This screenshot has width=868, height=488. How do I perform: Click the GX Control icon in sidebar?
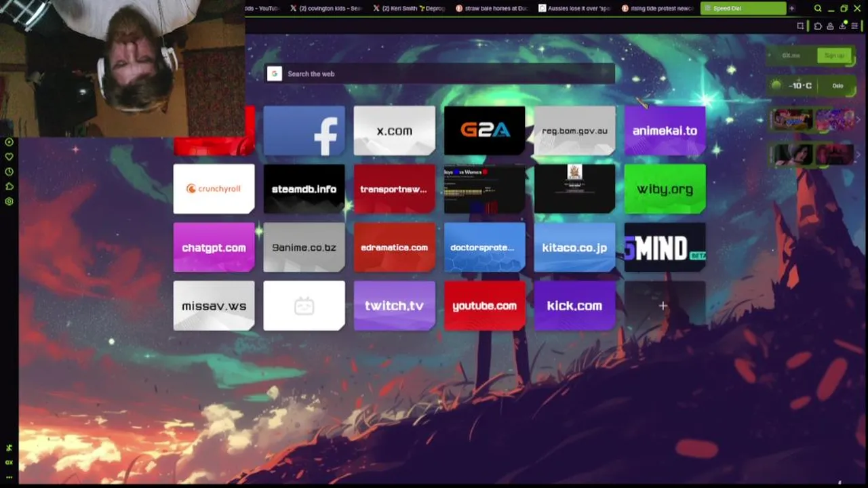(x=9, y=448)
